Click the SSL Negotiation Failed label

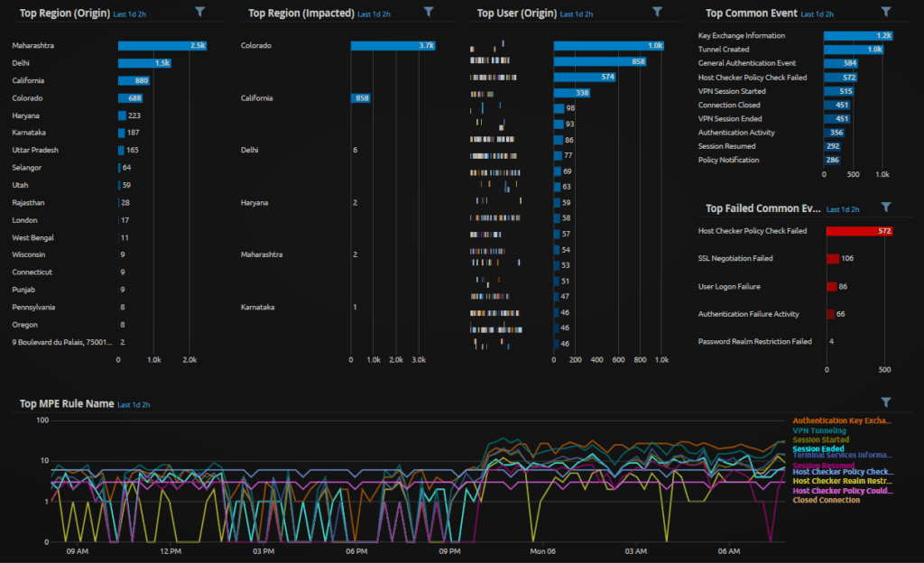[735, 259]
